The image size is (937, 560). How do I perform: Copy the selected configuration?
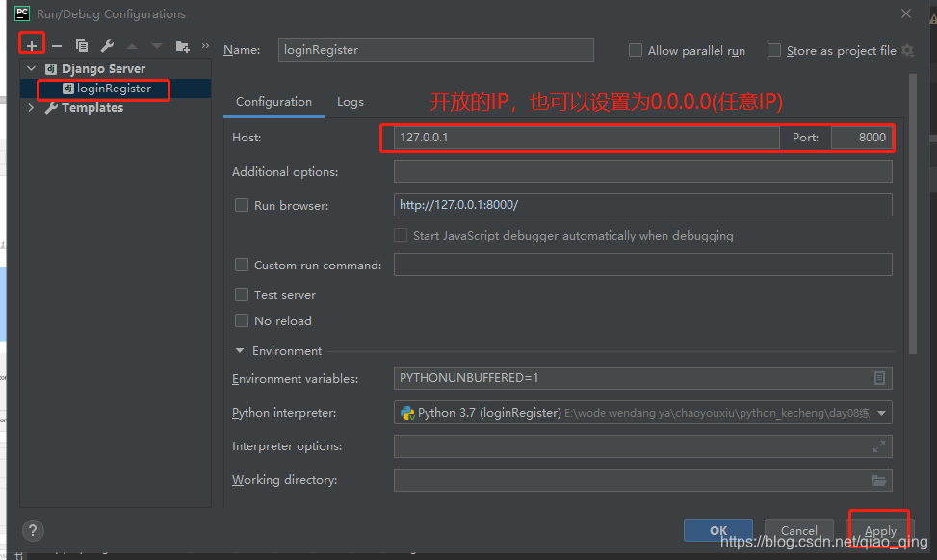pos(82,46)
